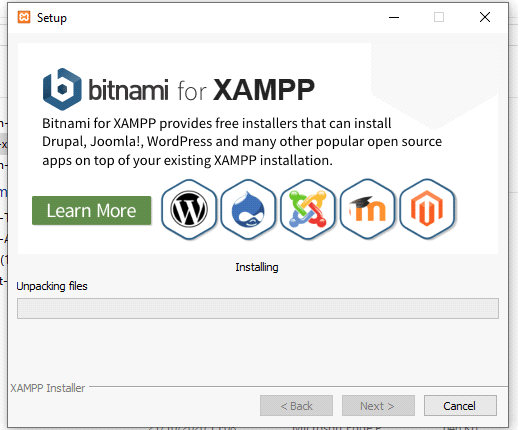Close the Setup window

(485, 17)
